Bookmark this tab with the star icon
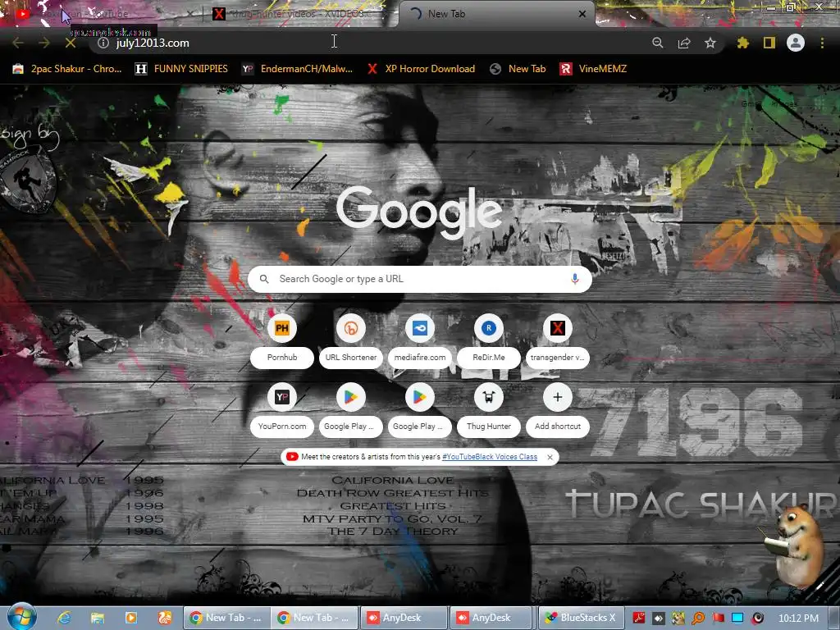 point(710,43)
